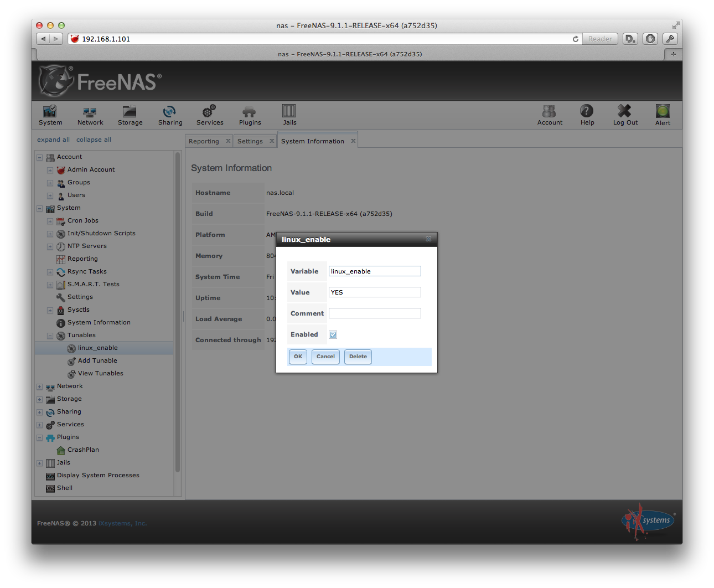
Task: Click the browser fullscreen arrows icon
Action: [676, 25]
